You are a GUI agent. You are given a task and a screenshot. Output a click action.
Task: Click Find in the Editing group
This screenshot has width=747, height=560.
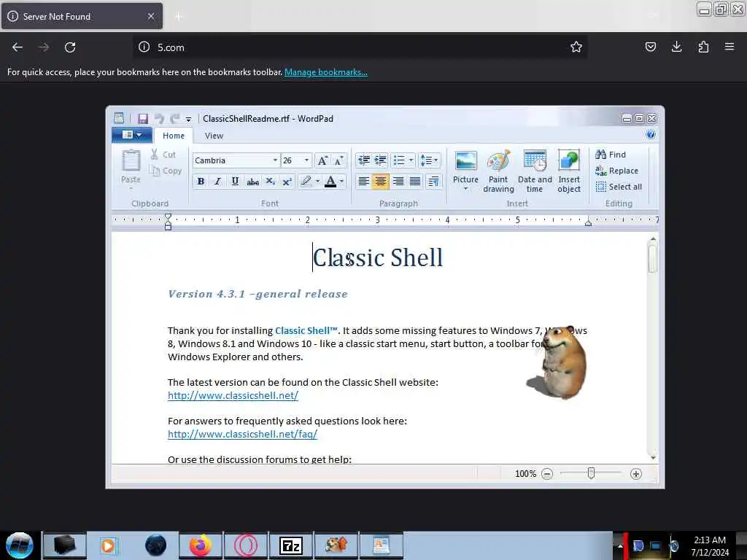pos(611,155)
